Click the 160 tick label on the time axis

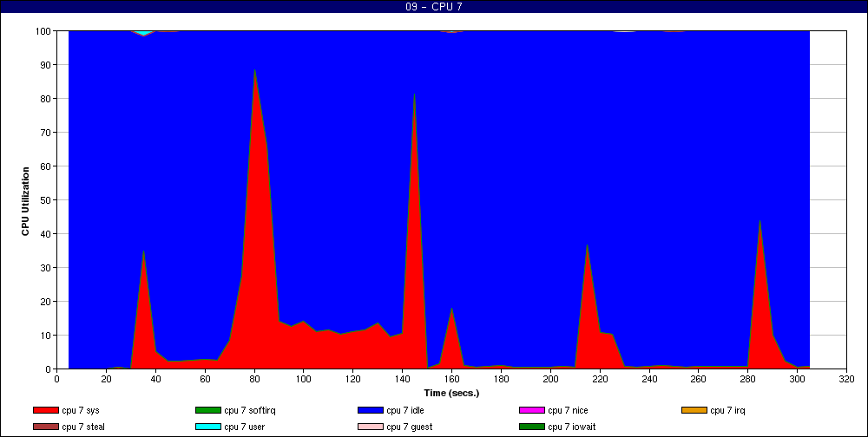451,379
